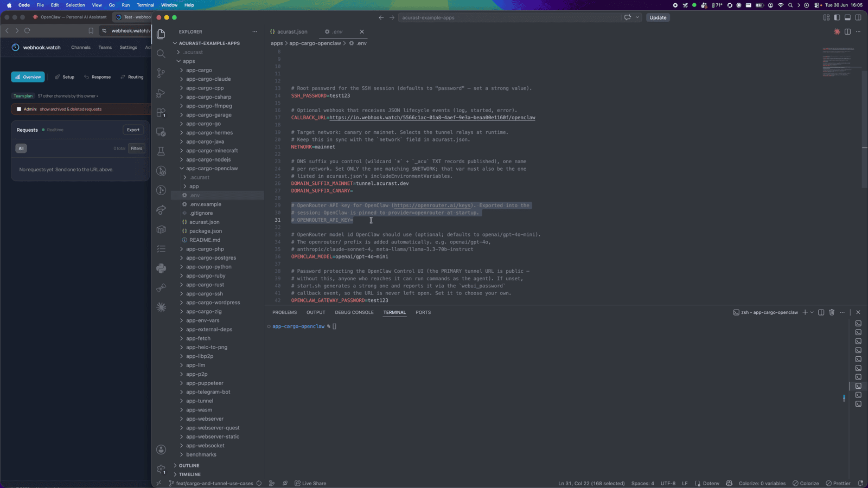Screen dimensions: 868x488
Task: Open notifications bell in status bar
Action: 860,483
